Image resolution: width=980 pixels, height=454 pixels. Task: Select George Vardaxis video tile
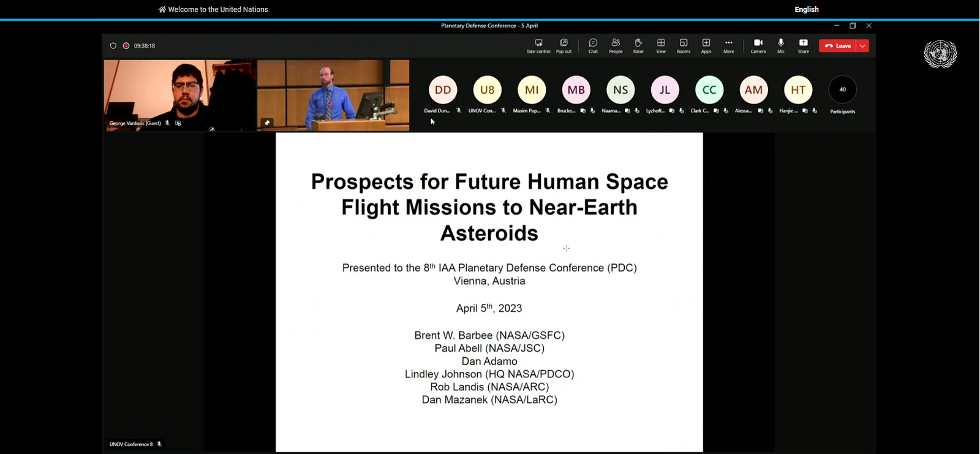[x=179, y=95]
